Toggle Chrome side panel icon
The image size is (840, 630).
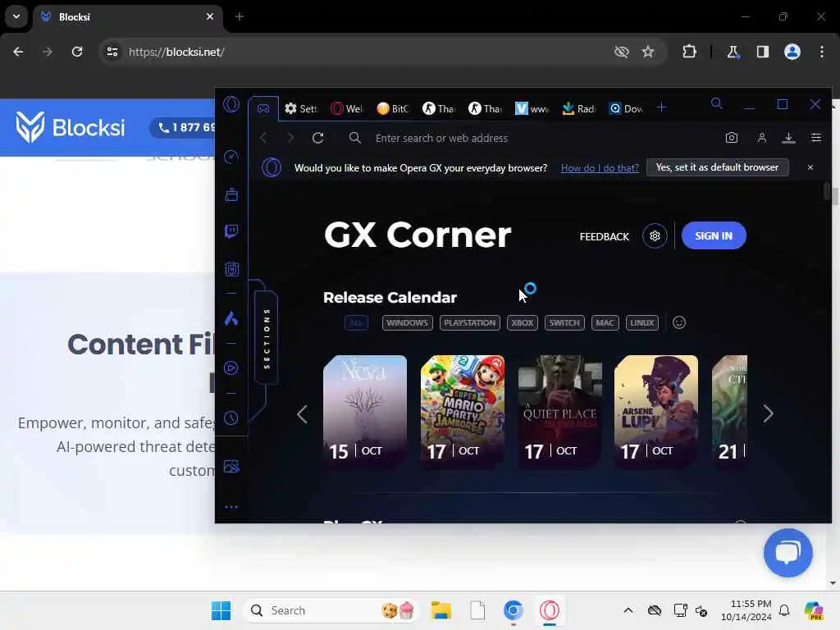[x=762, y=52]
